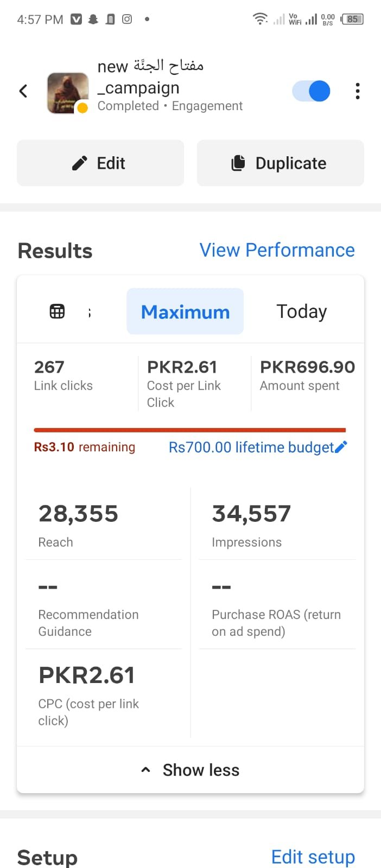Tap the back arrow icon
The image size is (381, 868).
tap(23, 91)
